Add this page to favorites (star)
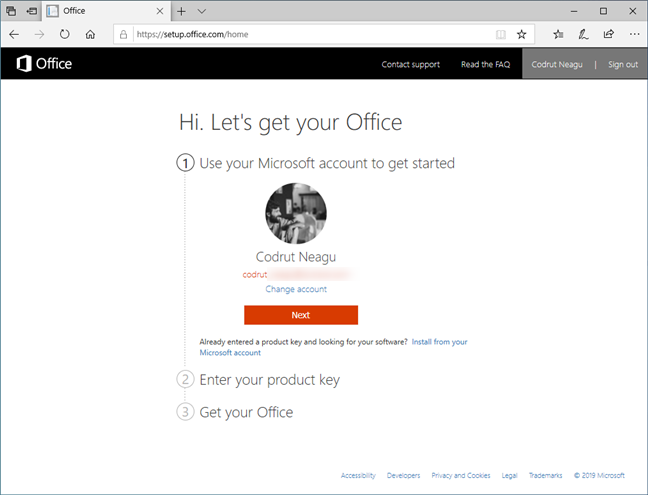648x495 pixels. pyautogui.click(x=521, y=34)
